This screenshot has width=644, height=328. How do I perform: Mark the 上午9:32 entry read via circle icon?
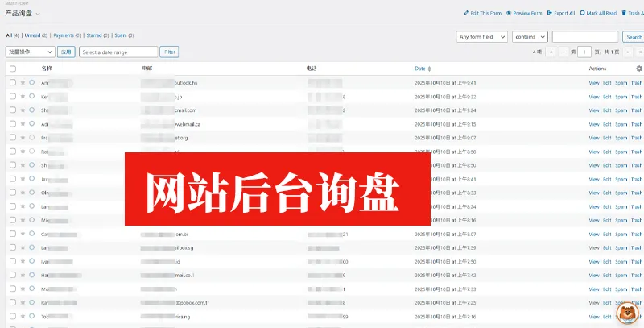(x=32, y=96)
